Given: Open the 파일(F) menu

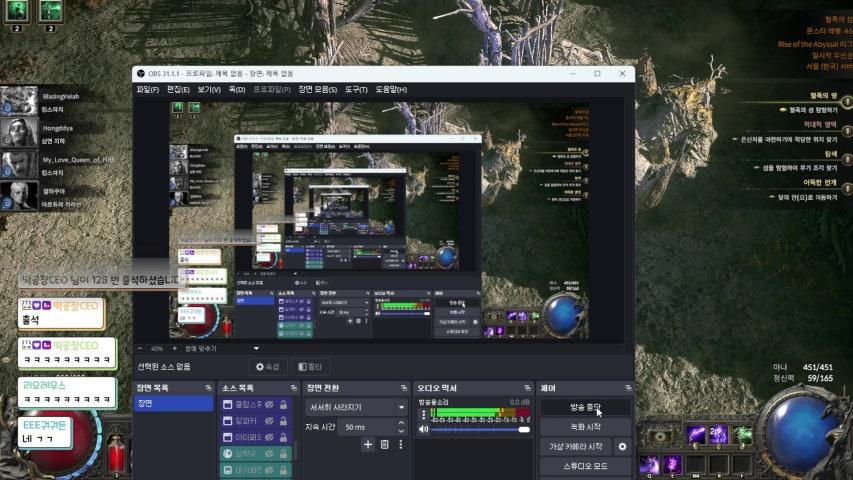Looking at the screenshot, I should 147,89.
